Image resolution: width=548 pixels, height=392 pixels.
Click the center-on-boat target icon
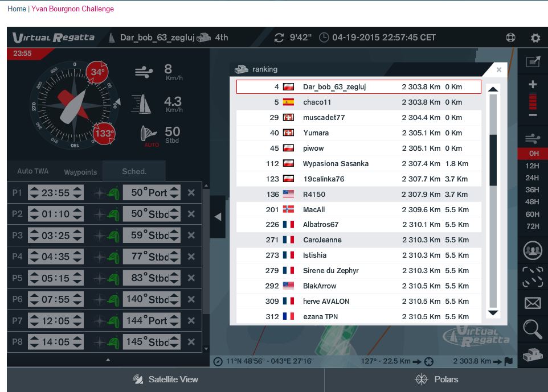pyautogui.click(x=428, y=362)
